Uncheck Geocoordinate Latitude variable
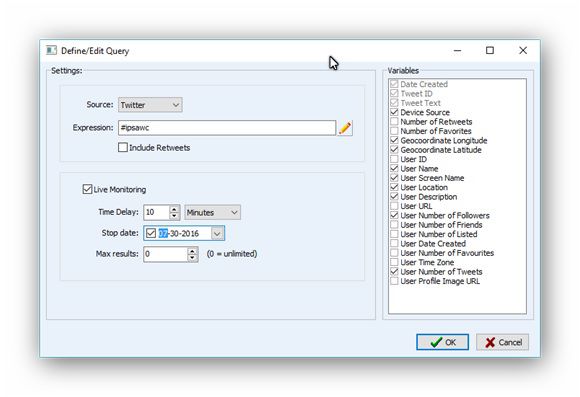Screen dimensions: 580x397 pyautogui.click(x=394, y=149)
